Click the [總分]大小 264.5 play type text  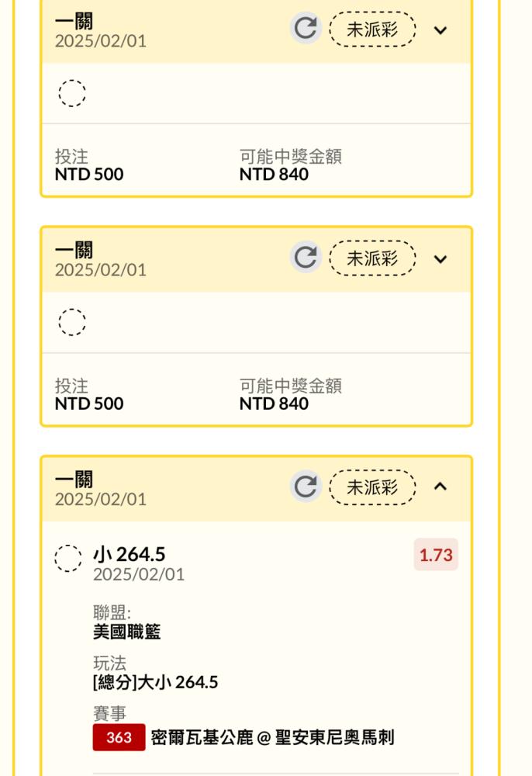click(155, 682)
